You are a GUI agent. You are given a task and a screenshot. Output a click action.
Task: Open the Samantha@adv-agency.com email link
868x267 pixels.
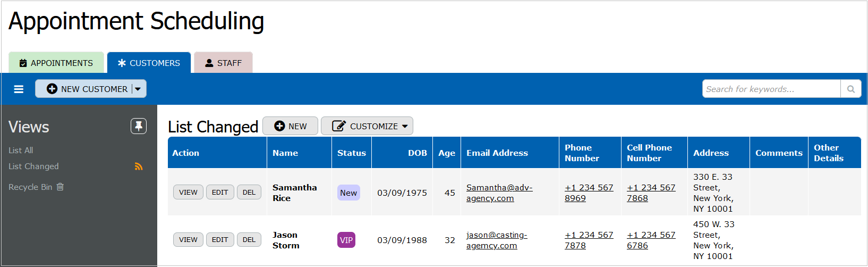point(499,193)
